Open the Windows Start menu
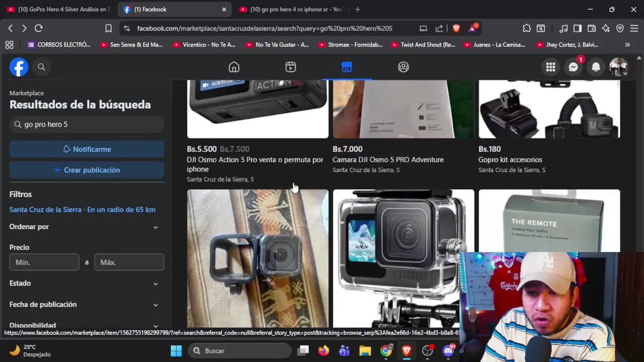Image resolution: width=644 pixels, height=362 pixels. pos(176,351)
